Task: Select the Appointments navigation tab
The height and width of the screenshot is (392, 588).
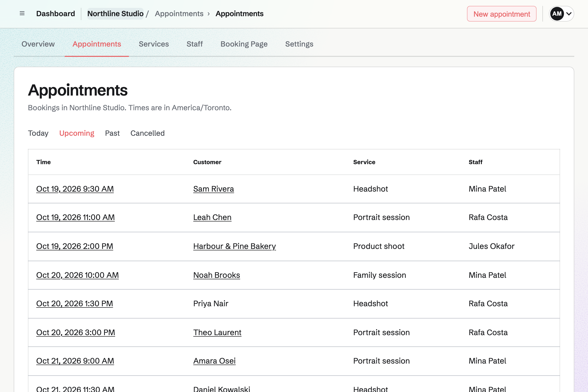Action: (x=97, y=44)
